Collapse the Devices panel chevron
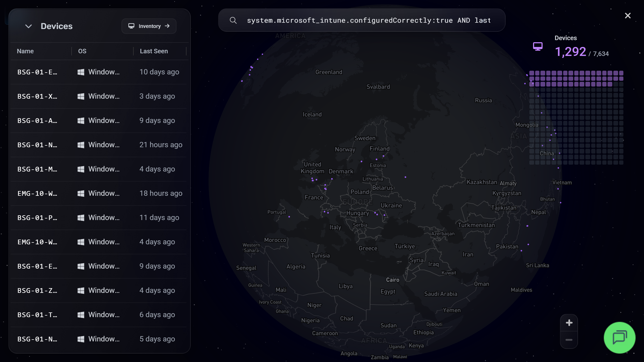644x362 pixels. pyautogui.click(x=29, y=26)
